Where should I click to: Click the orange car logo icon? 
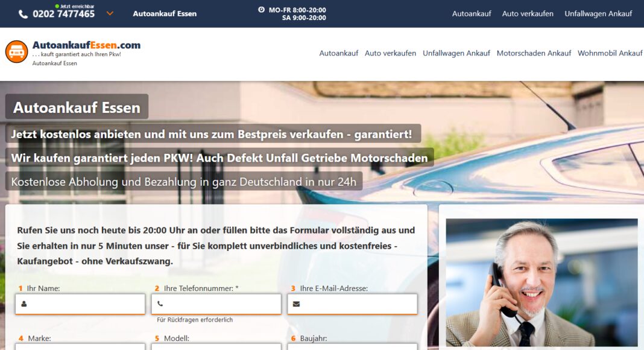tap(16, 52)
